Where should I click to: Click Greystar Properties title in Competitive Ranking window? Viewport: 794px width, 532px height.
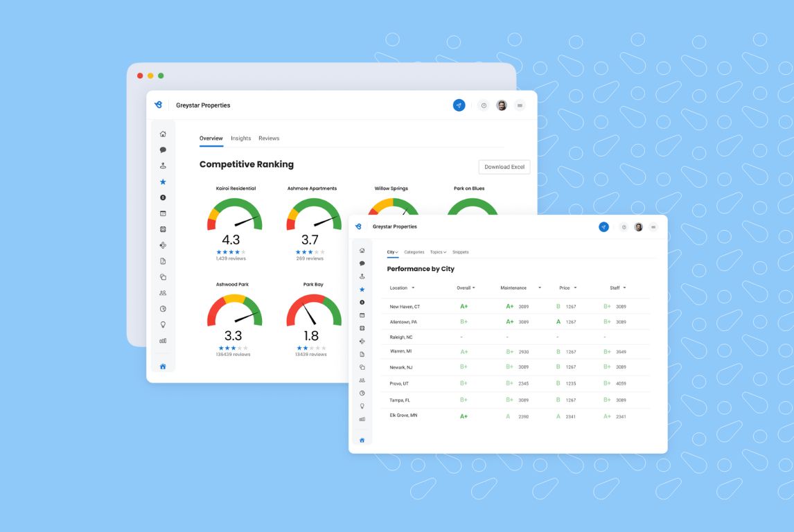(x=203, y=105)
